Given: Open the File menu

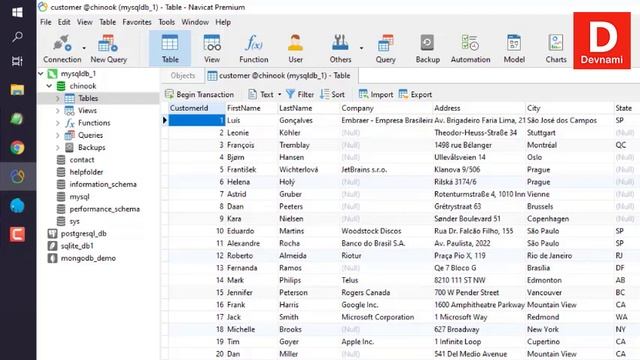Looking at the screenshot, I should 46,22.
